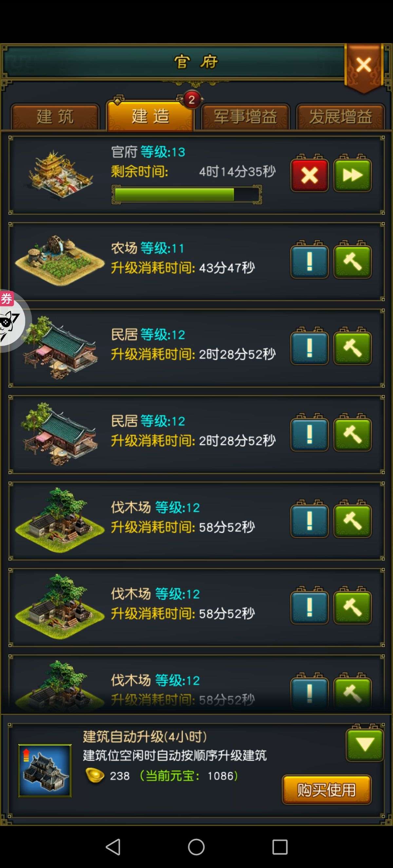Tap the hammer to upgrade 农场
This screenshot has height=868, width=393.
click(353, 262)
